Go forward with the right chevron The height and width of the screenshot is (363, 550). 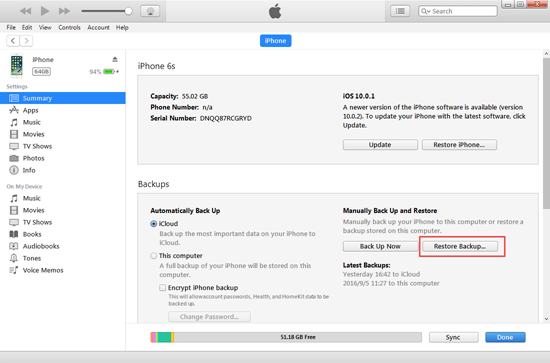(26, 41)
